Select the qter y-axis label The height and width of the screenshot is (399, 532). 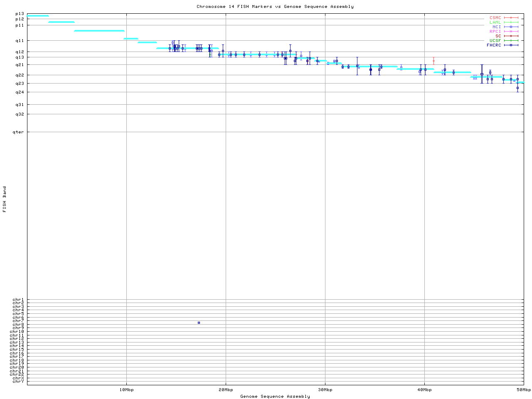click(x=18, y=132)
